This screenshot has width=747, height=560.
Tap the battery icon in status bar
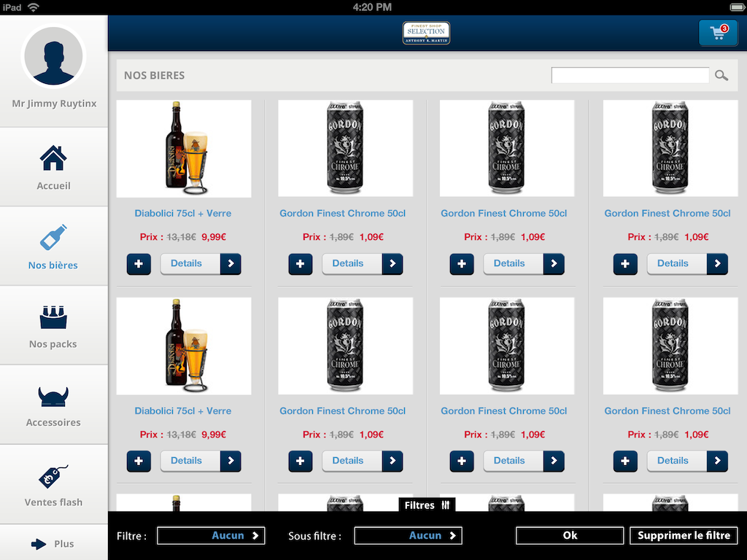click(738, 7)
